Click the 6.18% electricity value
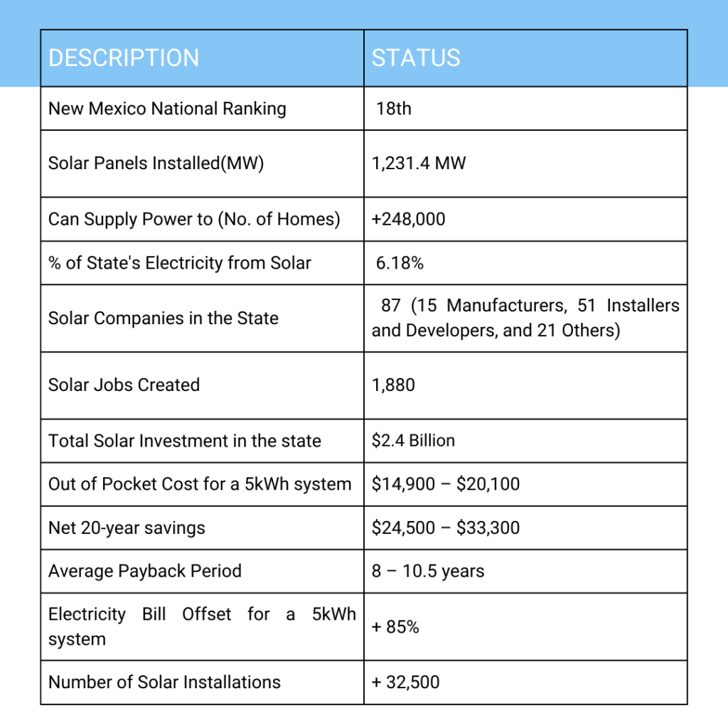728x728 pixels. [x=400, y=263]
